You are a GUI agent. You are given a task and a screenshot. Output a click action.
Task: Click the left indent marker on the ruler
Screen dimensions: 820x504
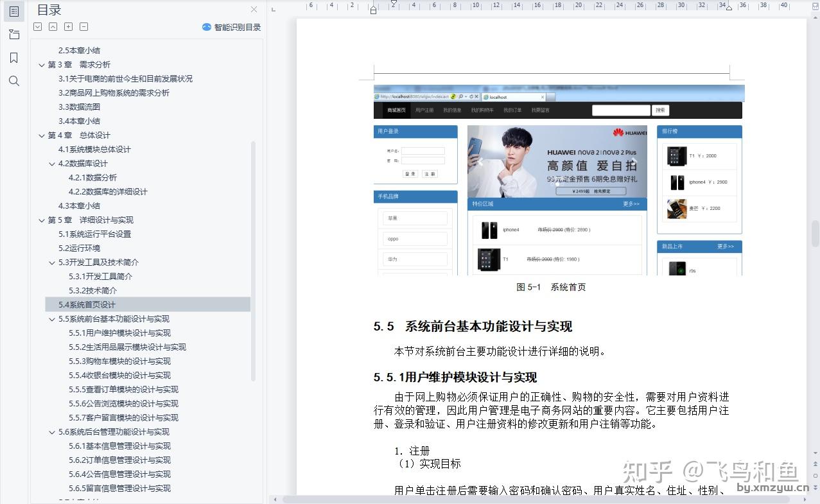(x=373, y=10)
